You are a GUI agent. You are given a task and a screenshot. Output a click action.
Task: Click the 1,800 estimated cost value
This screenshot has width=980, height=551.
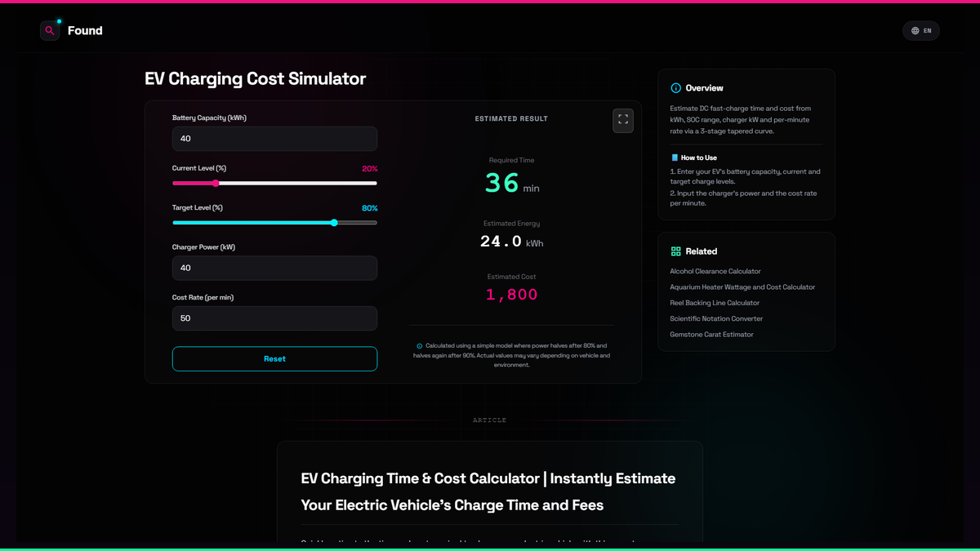tap(511, 295)
